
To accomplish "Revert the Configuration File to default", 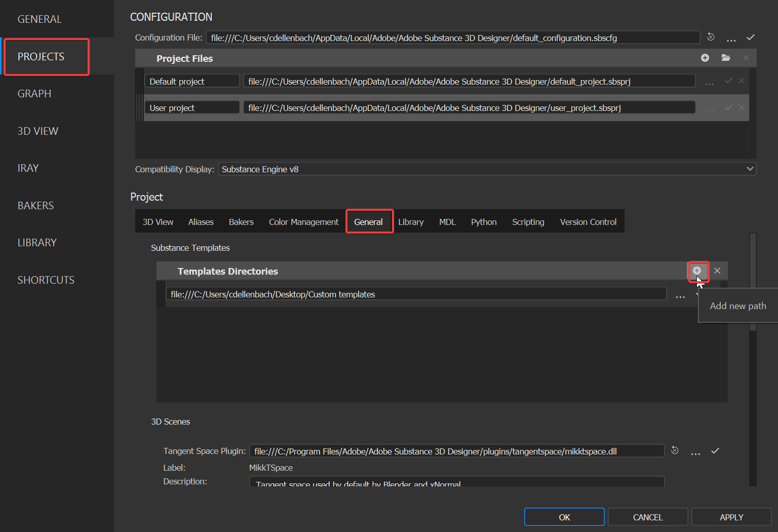I will [x=711, y=37].
